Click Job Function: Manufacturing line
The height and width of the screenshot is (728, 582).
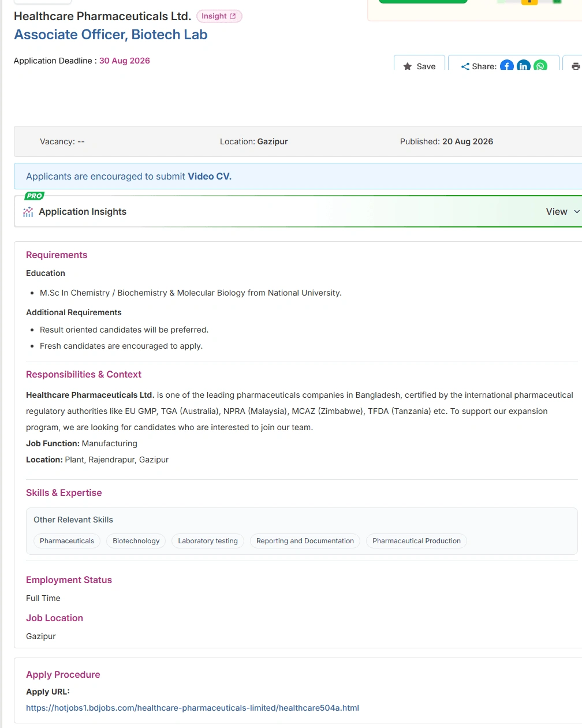click(x=81, y=443)
